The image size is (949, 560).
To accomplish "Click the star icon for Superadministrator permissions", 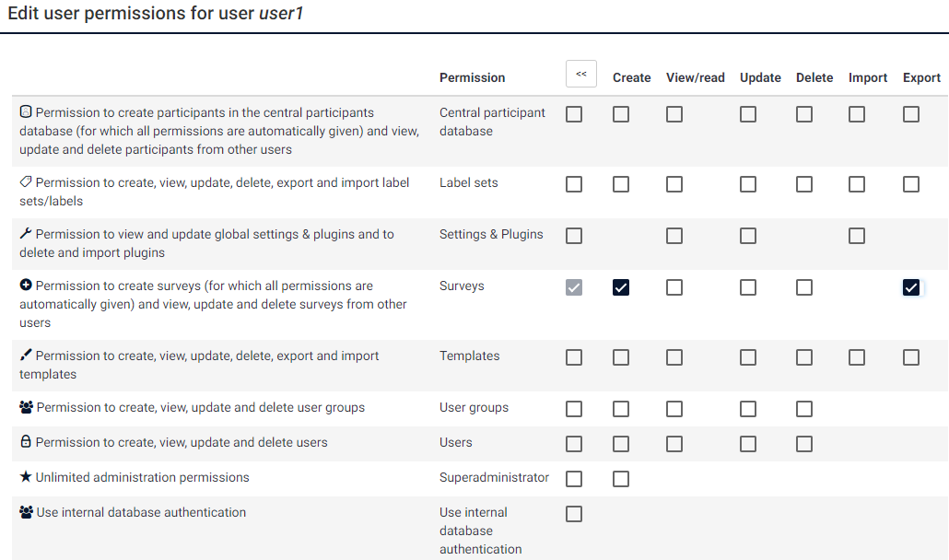I will [26, 477].
